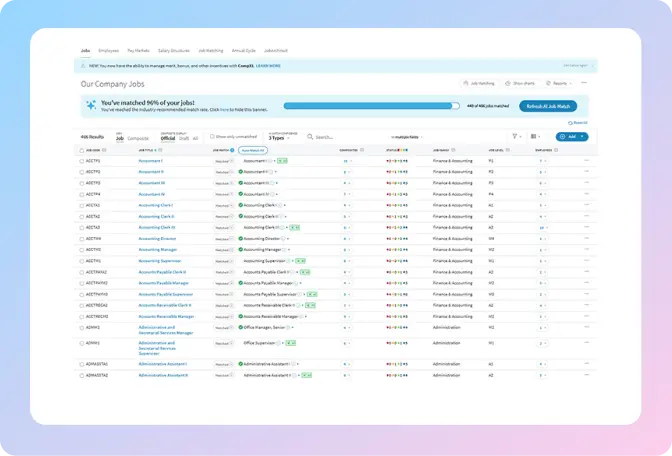672x456 pixels.
Task: Open the Accounting Manager job title link
Action: [158, 249]
